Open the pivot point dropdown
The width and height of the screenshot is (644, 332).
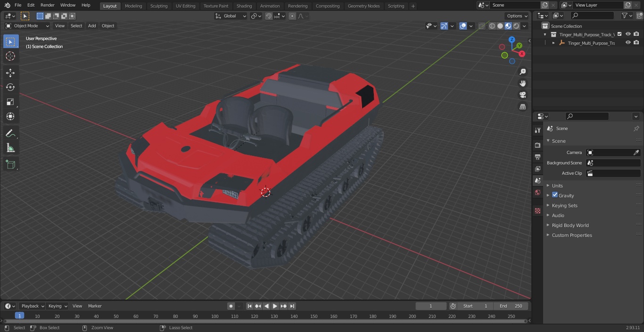pos(256,16)
